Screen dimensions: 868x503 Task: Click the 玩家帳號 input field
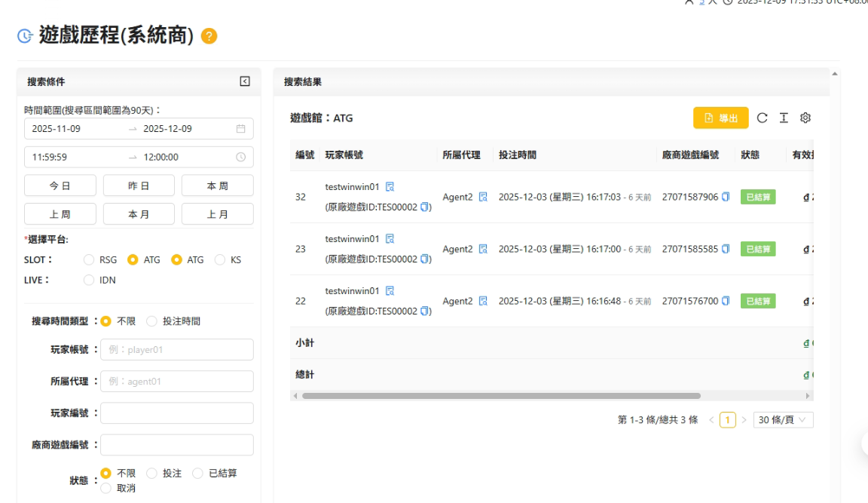pyautogui.click(x=176, y=350)
